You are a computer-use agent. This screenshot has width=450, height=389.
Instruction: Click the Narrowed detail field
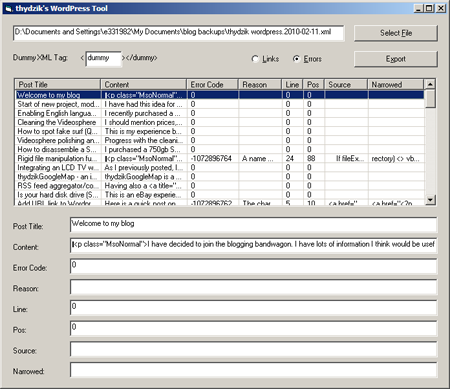253,369
